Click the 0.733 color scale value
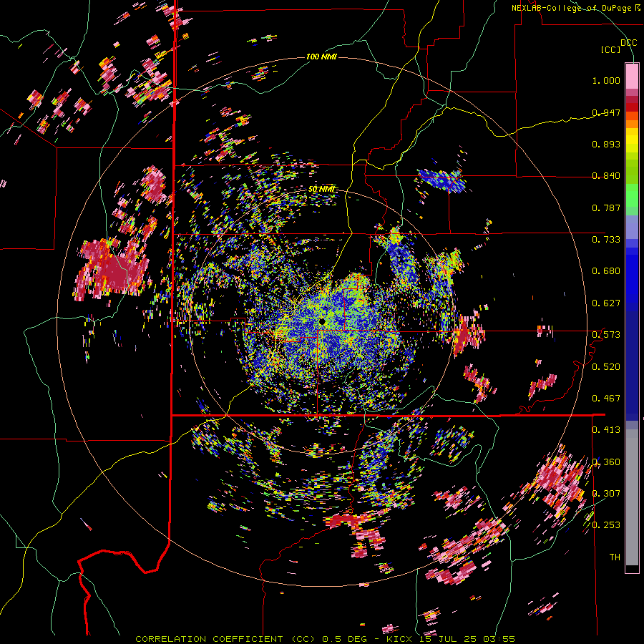 606,240
